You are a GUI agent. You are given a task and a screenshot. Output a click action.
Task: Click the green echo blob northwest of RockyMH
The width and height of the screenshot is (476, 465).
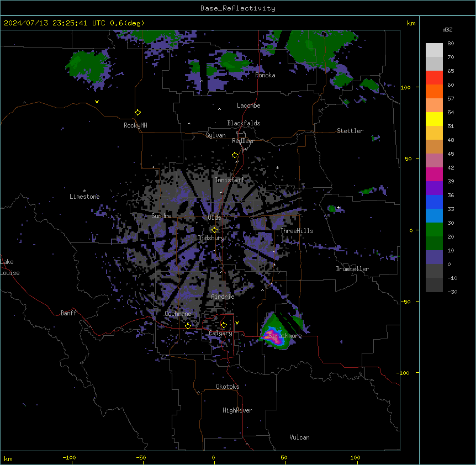point(86,66)
